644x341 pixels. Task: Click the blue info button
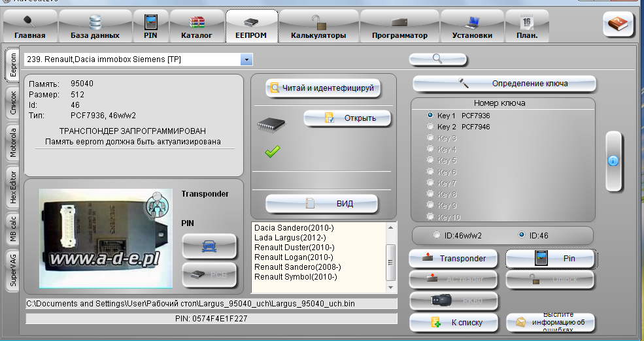tap(613, 161)
